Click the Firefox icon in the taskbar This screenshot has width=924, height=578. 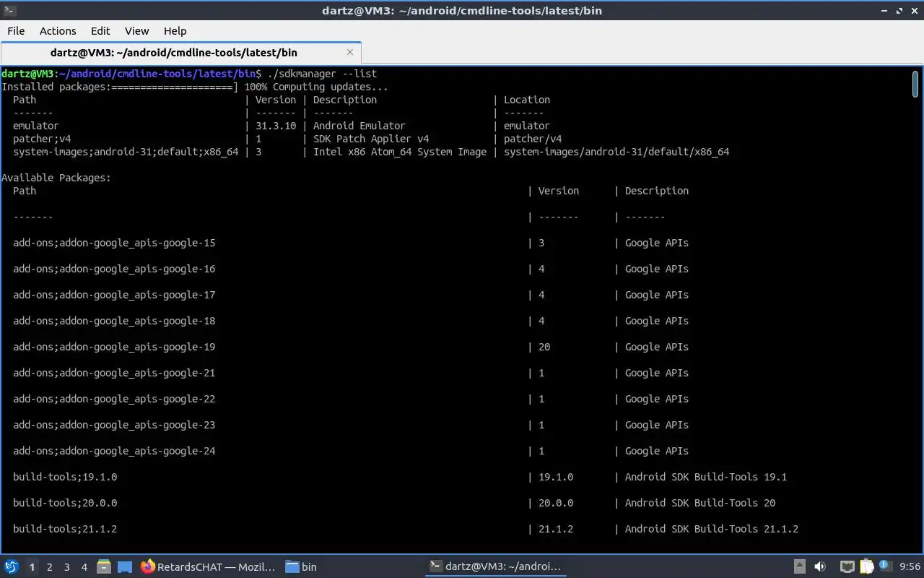(x=148, y=566)
